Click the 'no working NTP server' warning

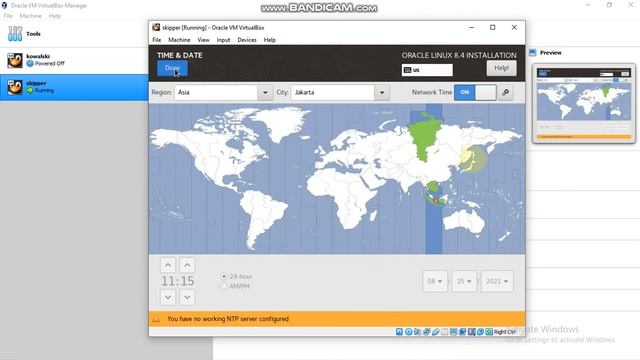pyautogui.click(x=228, y=319)
